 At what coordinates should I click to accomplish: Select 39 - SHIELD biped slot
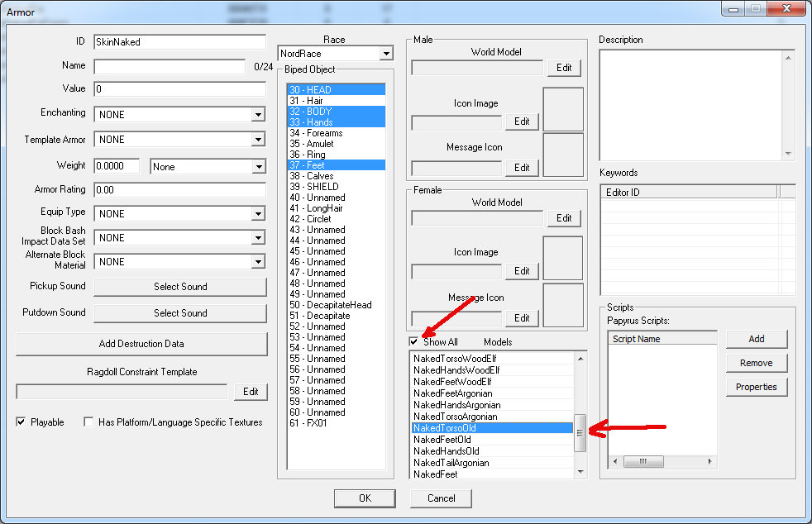click(337, 187)
